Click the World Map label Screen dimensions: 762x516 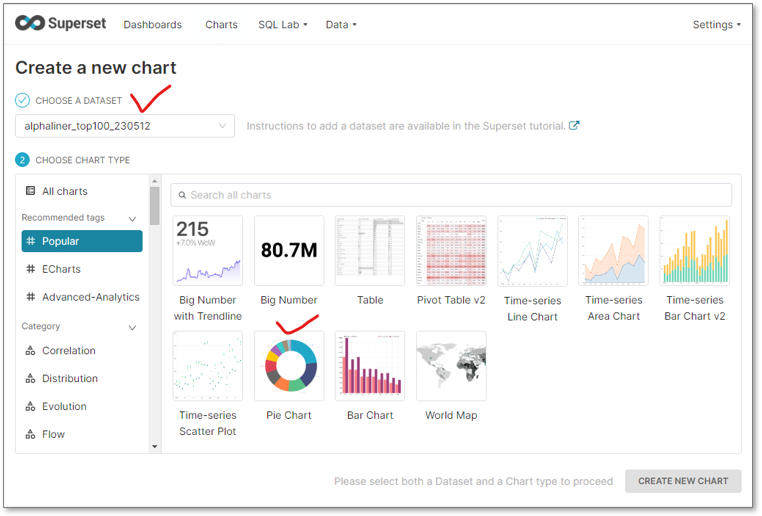451,415
